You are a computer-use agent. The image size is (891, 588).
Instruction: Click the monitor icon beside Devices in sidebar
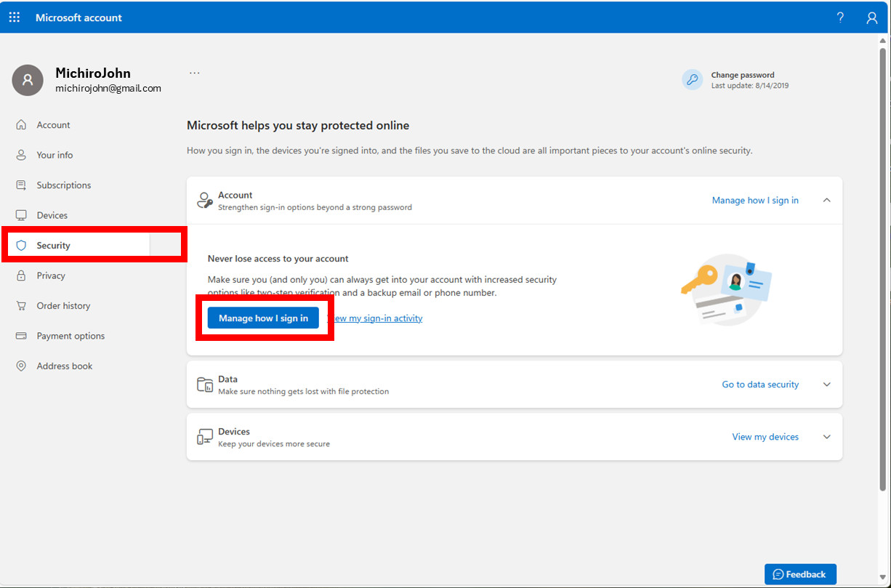point(21,215)
